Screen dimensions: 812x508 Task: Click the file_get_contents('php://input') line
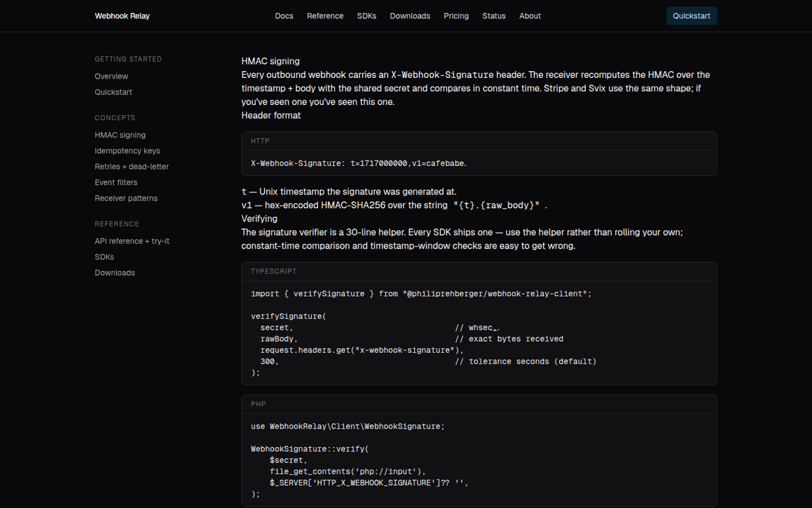pos(348,471)
